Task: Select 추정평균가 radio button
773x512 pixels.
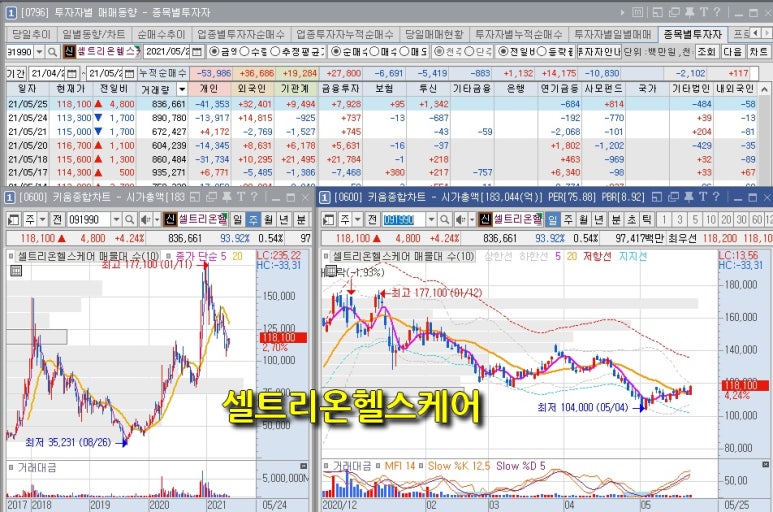Action: (275, 51)
